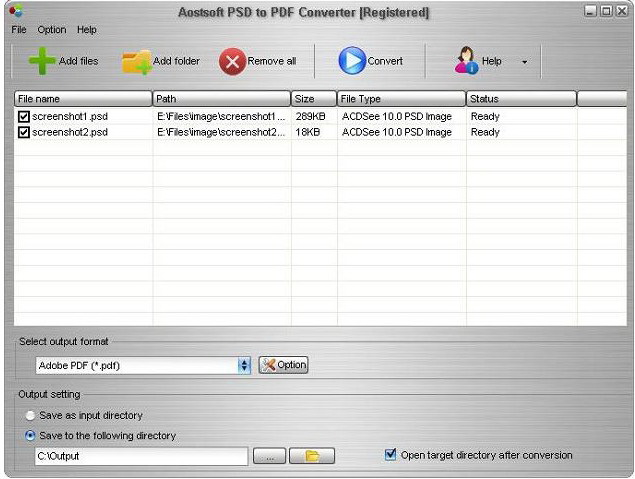Open output folder with yellow folder button

point(312,456)
